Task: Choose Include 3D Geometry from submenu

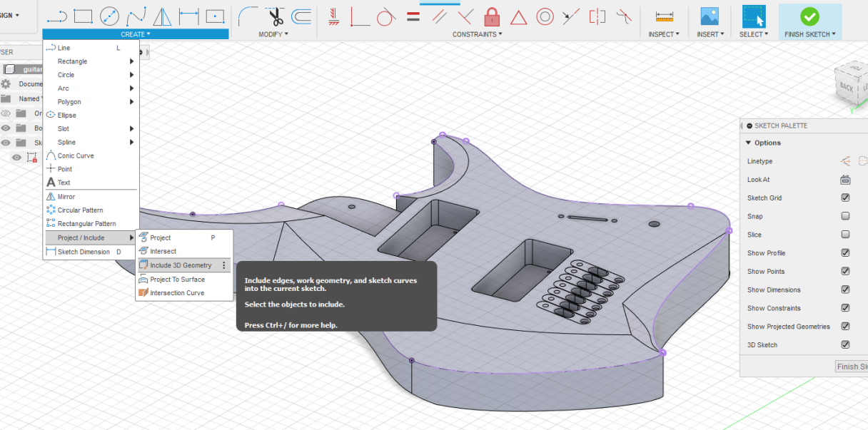Action: [x=181, y=265]
